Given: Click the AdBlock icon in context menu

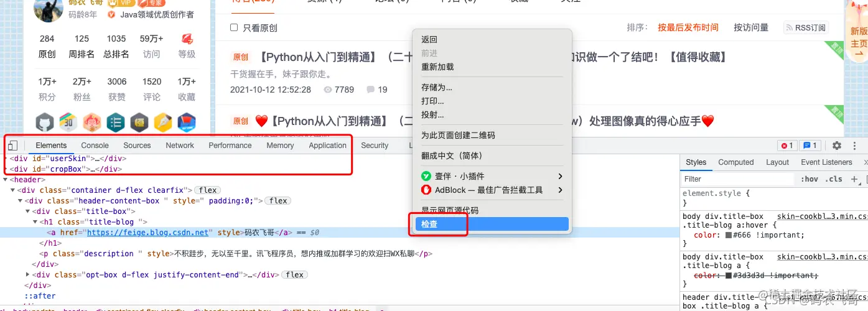Looking at the screenshot, I should point(426,190).
